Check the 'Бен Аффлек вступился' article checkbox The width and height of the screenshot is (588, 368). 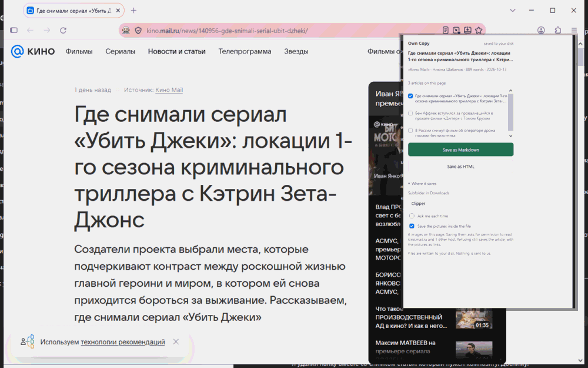pyautogui.click(x=410, y=113)
